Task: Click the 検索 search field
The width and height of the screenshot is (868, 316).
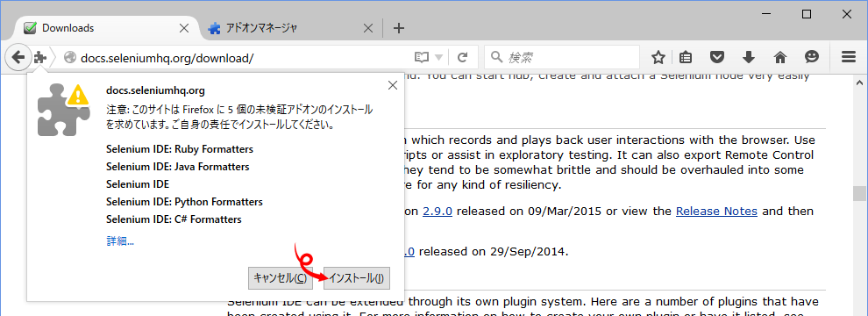Action: coord(562,57)
